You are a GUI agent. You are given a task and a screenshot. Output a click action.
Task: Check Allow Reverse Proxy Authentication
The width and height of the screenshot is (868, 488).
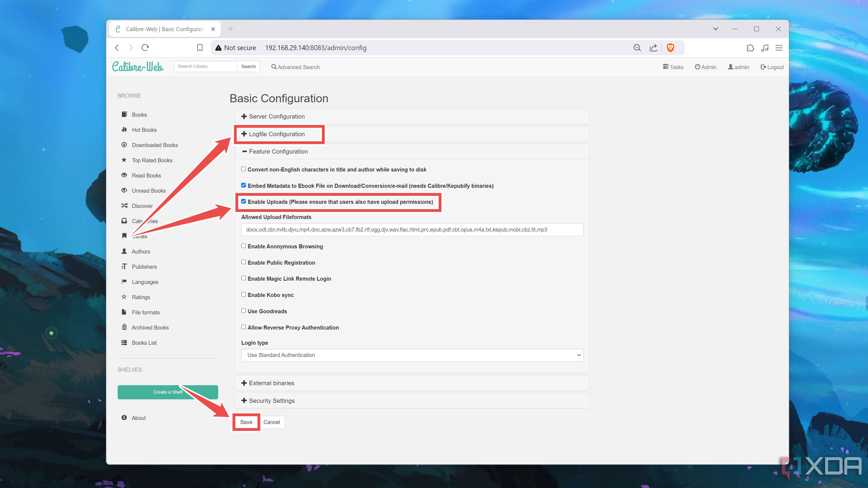click(243, 327)
